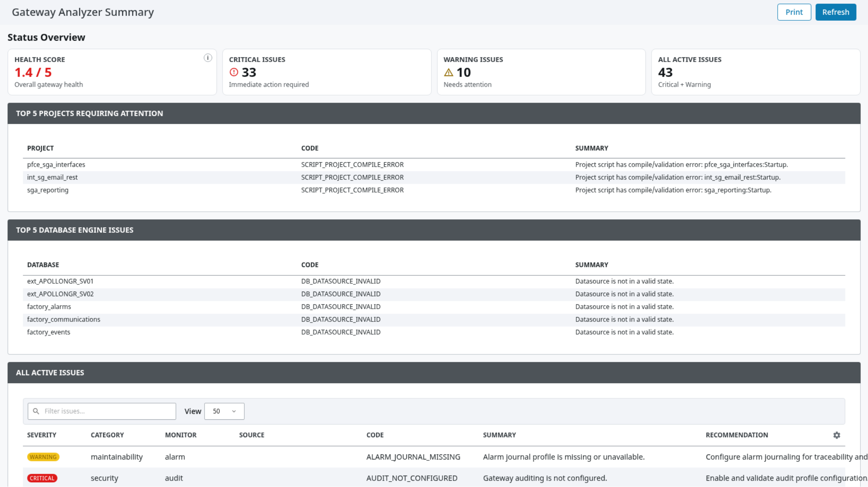
Task: Select the pfce_sga_interfaces project row
Action: (x=434, y=165)
